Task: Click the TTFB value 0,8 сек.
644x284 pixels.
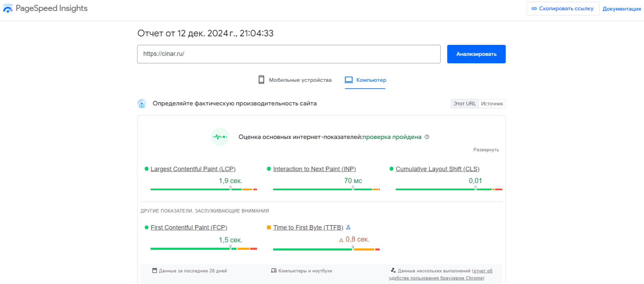Action: point(358,240)
